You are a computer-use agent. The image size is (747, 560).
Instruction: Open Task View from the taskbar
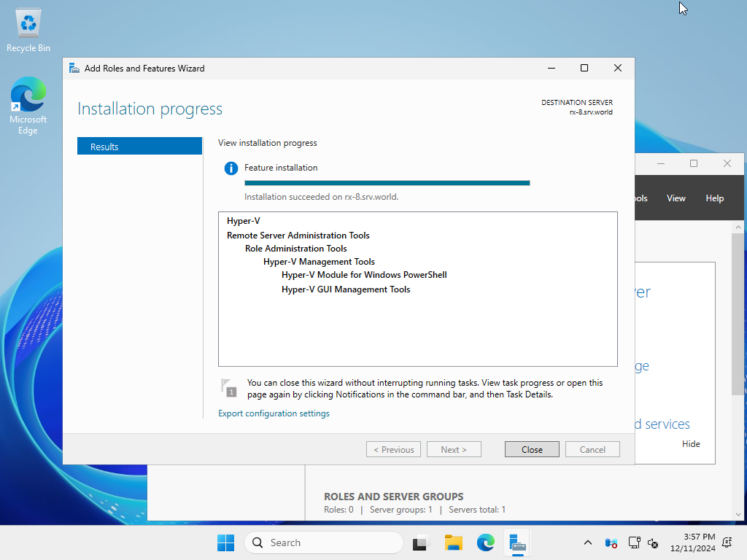(419, 542)
